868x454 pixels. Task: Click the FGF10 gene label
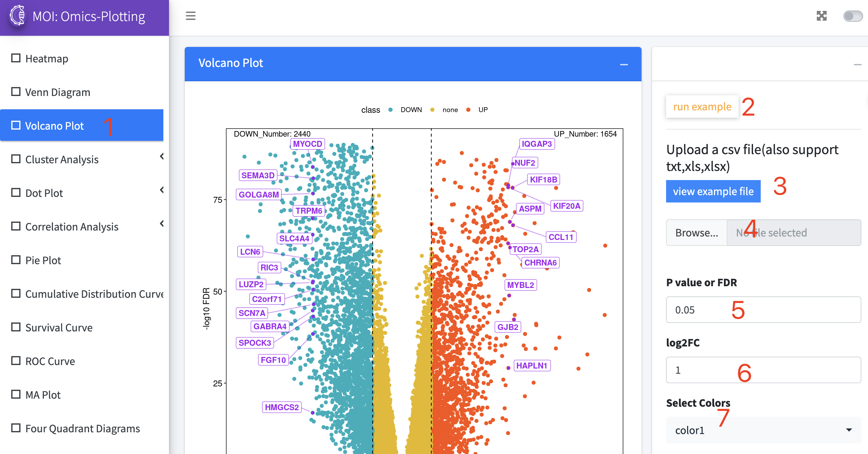click(x=273, y=360)
